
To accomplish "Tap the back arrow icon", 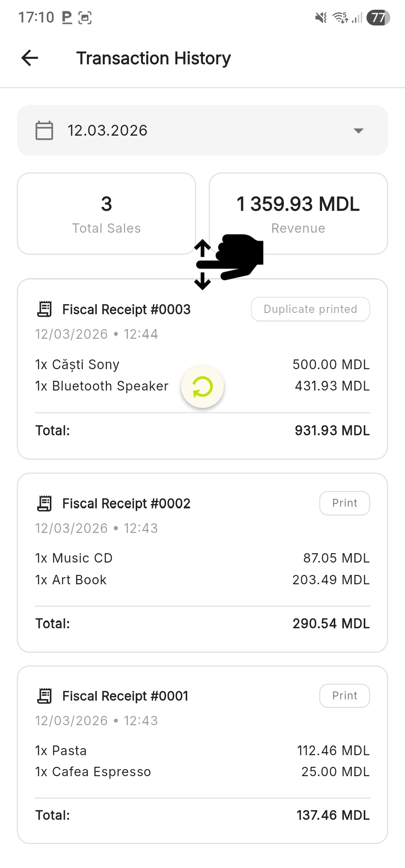I will point(30,58).
